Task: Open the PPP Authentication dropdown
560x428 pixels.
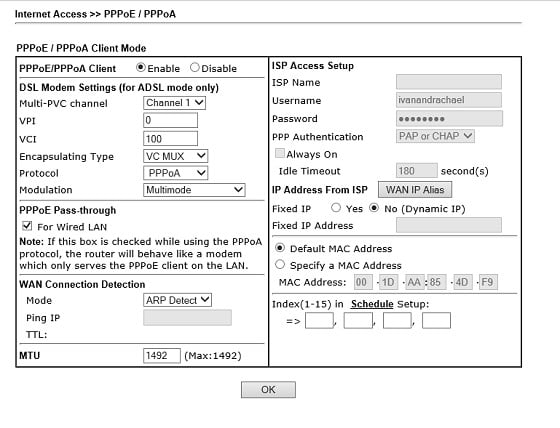Action: pos(435,136)
